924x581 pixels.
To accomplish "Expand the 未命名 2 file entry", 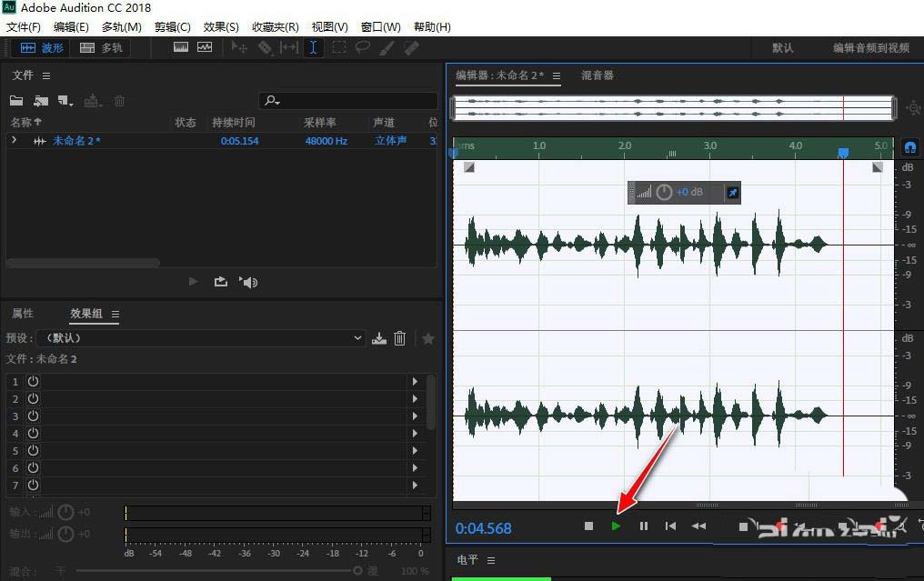I will point(15,140).
